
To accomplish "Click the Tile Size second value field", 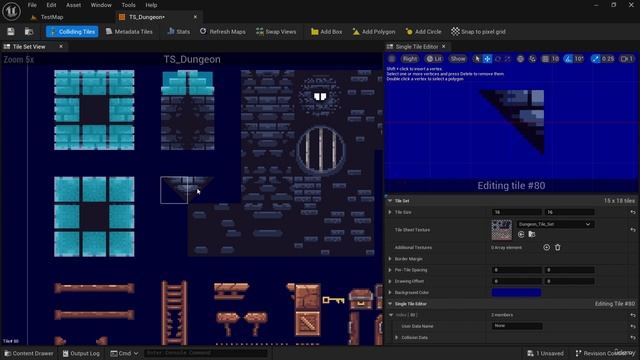I will [569, 212].
